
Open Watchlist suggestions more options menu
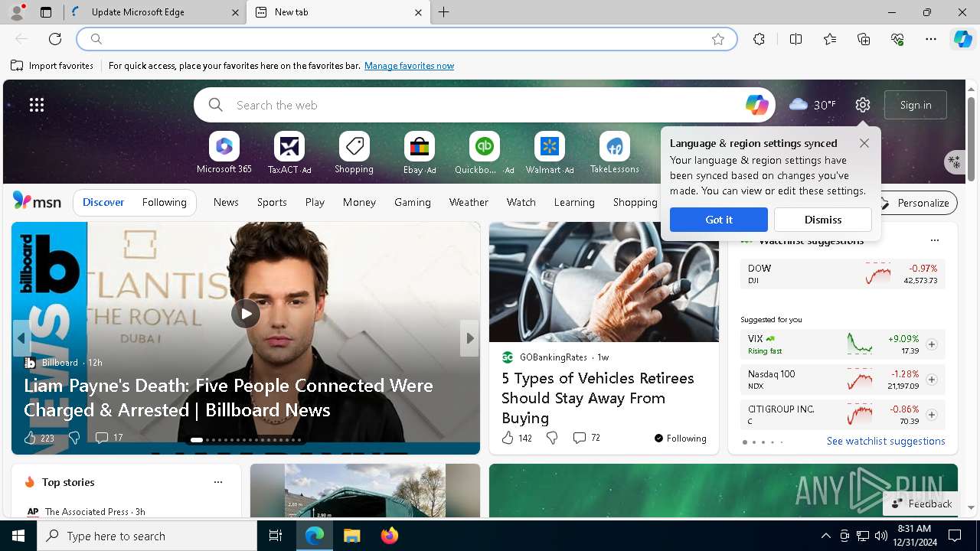(934, 240)
